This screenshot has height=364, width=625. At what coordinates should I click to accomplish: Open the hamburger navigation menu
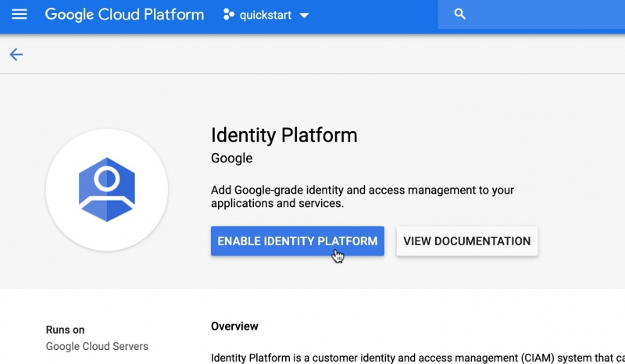point(19,15)
